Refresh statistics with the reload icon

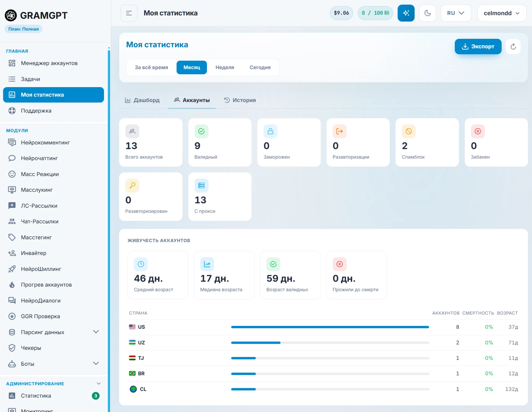pyautogui.click(x=513, y=46)
